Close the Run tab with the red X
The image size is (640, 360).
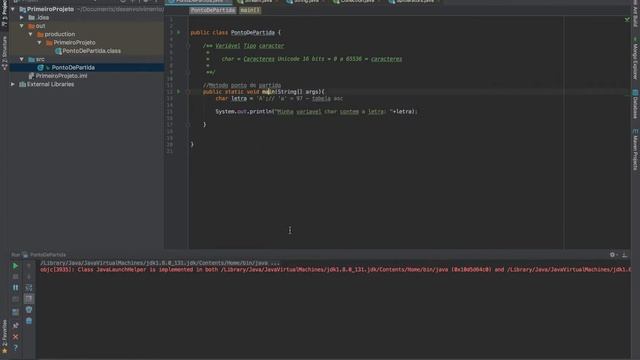click(15, 337)
